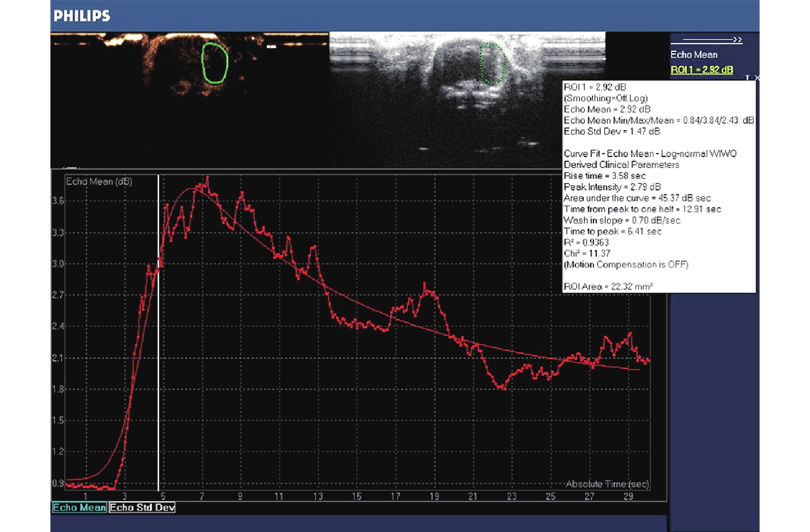Click the double-arrow expand icon at top right

[737, 40]
